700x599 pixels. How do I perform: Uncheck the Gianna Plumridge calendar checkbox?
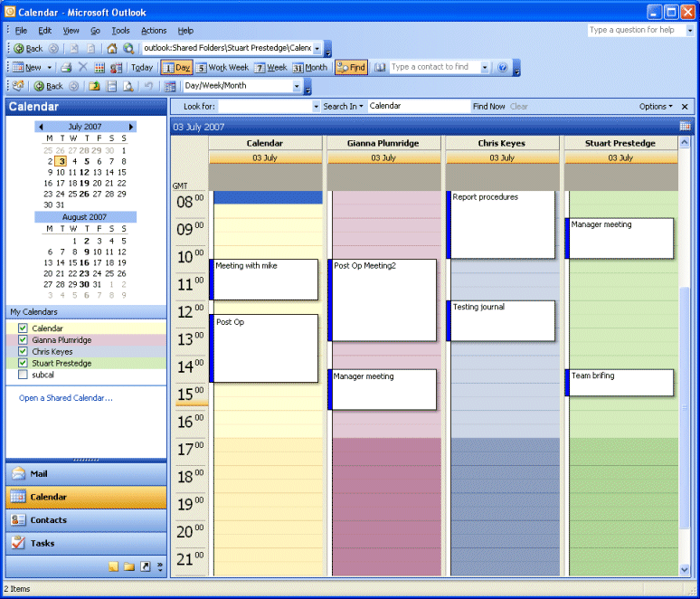(x=23, y=339)
